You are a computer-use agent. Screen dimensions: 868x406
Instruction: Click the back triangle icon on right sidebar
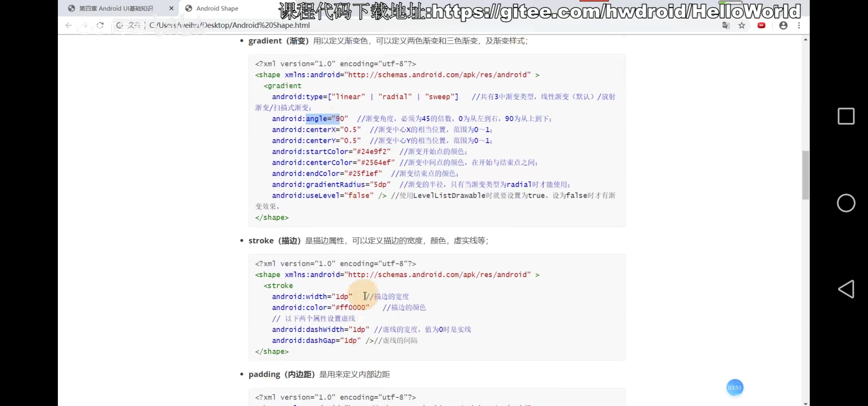[846, 290]
